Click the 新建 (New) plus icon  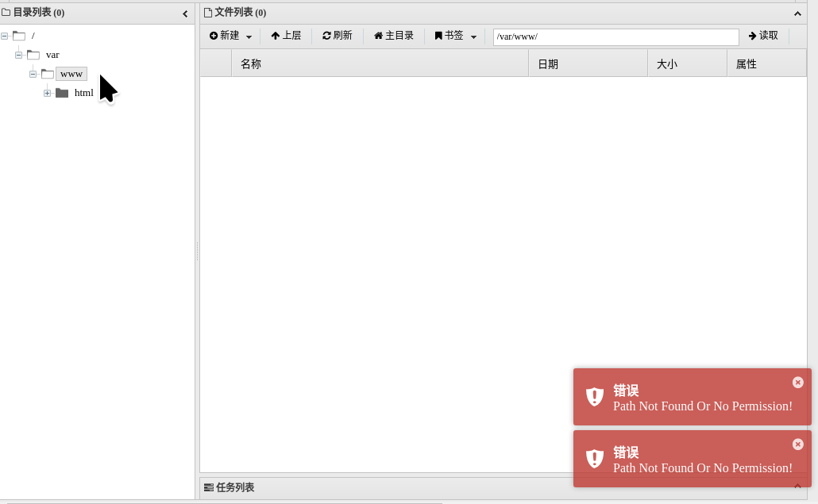click(x=214, y=36)
